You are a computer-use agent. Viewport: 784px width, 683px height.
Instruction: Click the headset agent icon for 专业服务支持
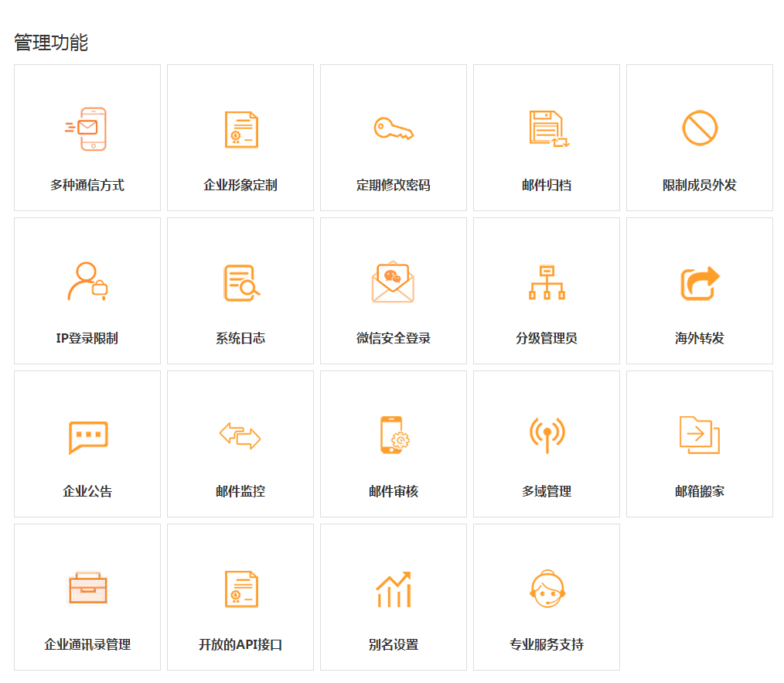pyautogui.click(x=547, y=589)
